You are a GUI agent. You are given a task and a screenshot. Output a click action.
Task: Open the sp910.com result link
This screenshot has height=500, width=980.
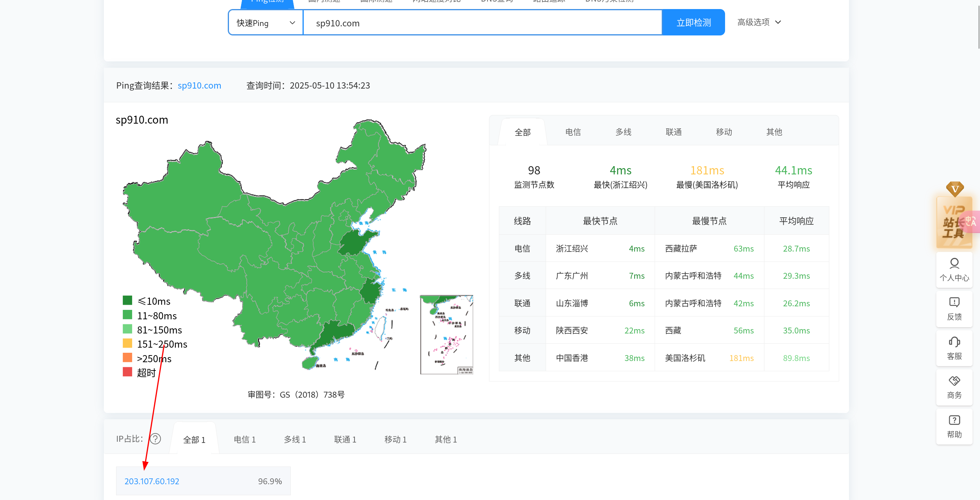[199, 85]
